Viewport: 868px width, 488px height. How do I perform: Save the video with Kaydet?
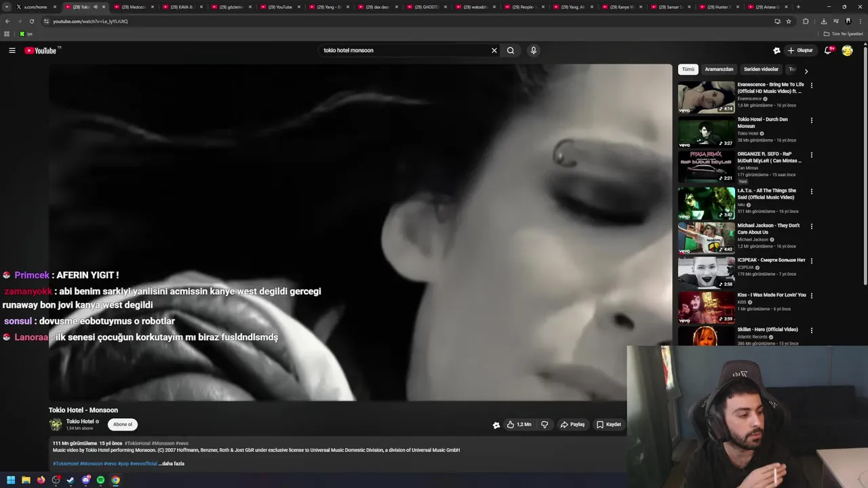609,424
